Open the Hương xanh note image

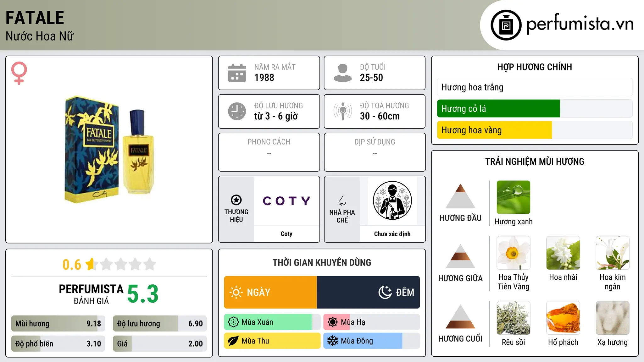click(513, 197)
